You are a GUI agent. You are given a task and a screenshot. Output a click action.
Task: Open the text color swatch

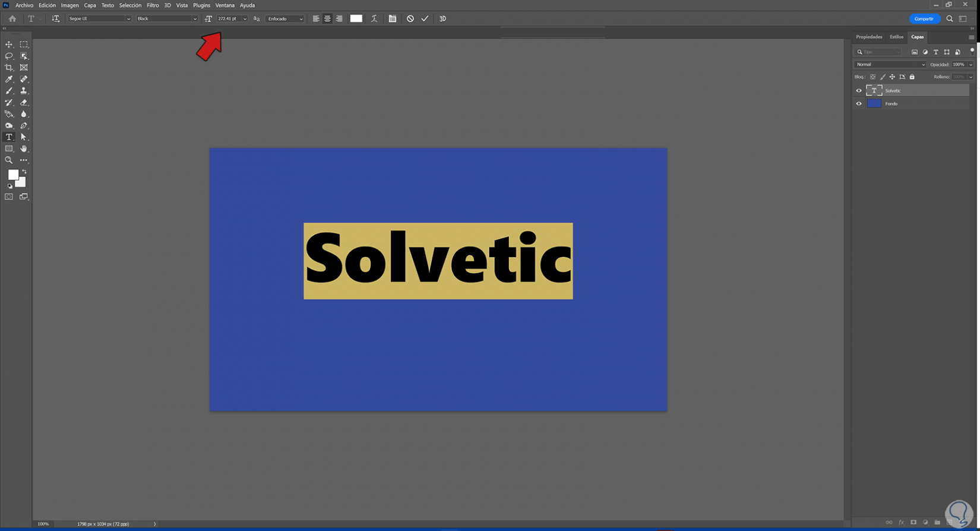click(356, 18)
